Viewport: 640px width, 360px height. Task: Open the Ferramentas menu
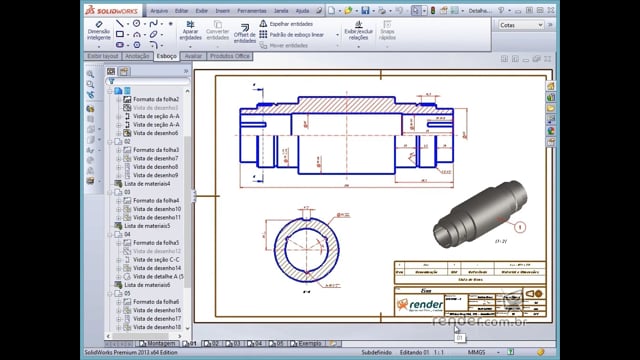tap(251, 11)
